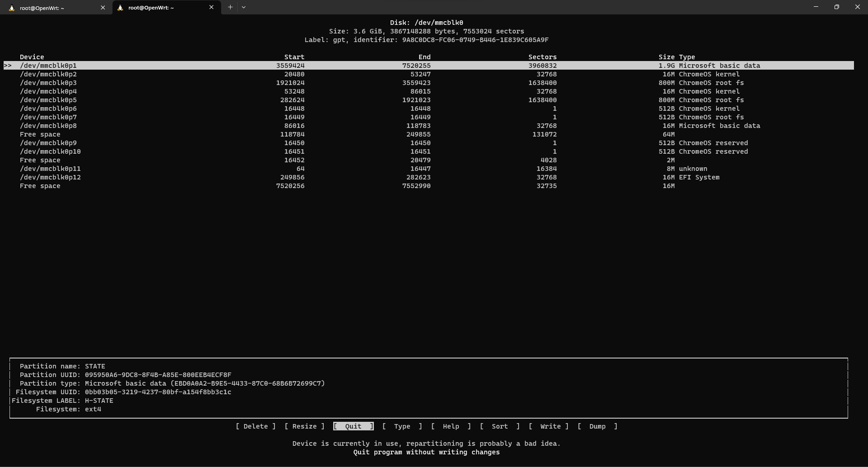
Task: Select the active second root@OpenWrt tab
Action: (x=166, y=7)
